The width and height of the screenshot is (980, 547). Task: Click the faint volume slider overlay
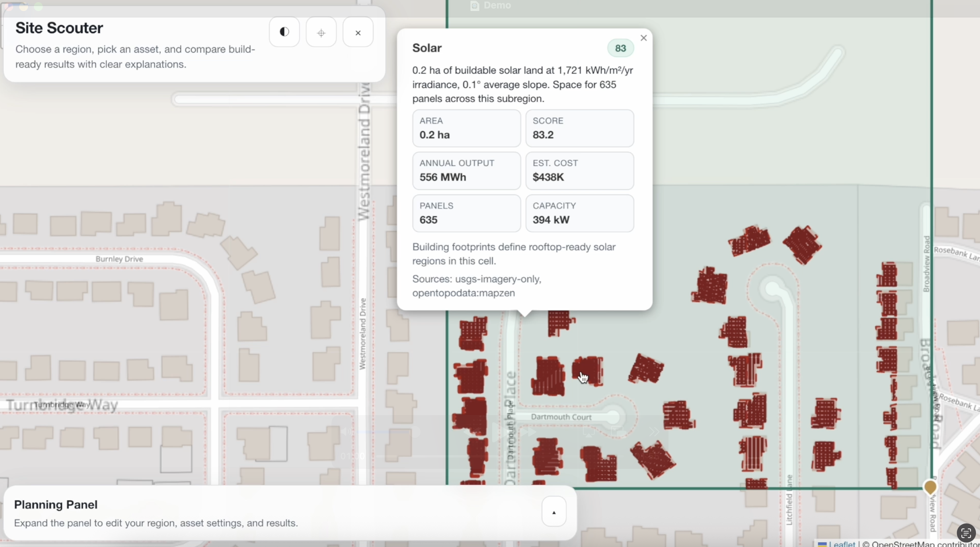pyautogui.click(x=384, y=432)
